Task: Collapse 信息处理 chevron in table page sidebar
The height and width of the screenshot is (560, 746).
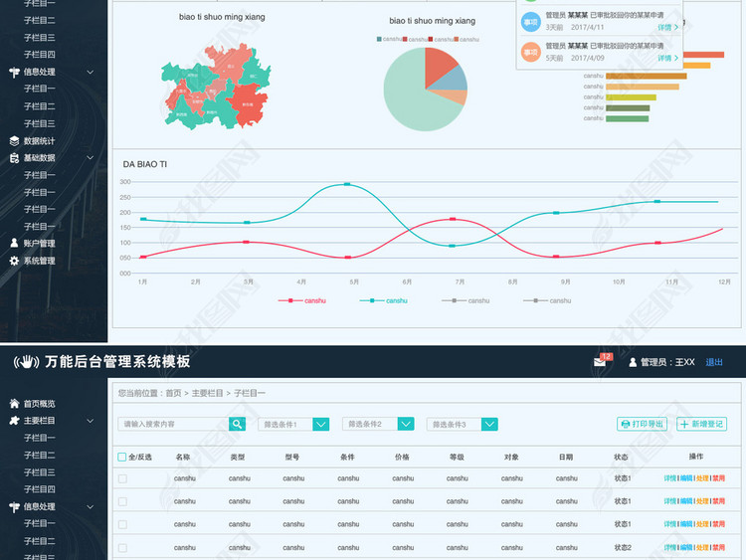Action: [x=90, y=507]
